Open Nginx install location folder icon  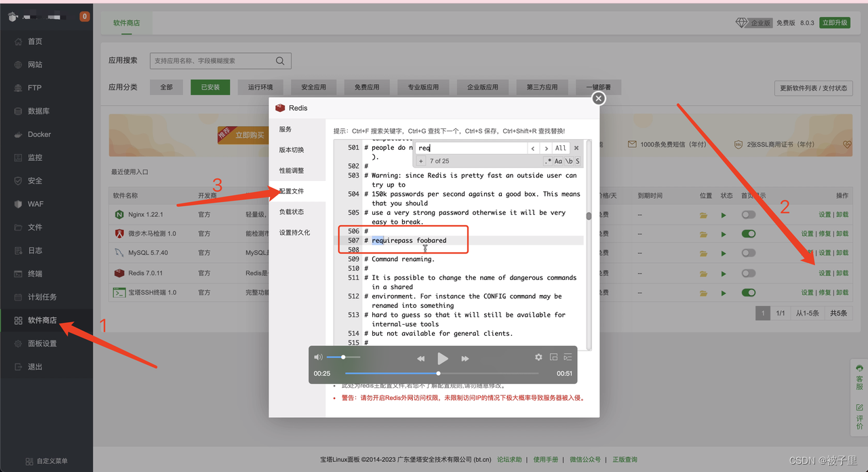point(704,215)
